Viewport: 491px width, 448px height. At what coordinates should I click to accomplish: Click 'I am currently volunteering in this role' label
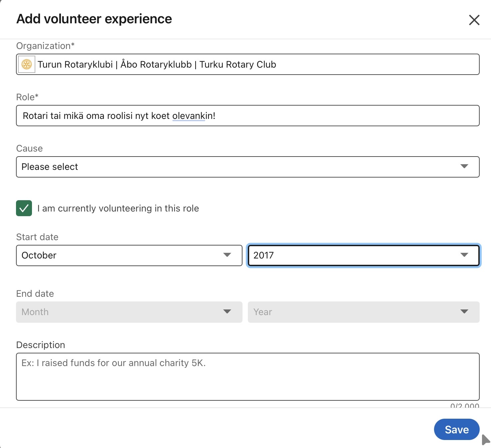point(118,209)
